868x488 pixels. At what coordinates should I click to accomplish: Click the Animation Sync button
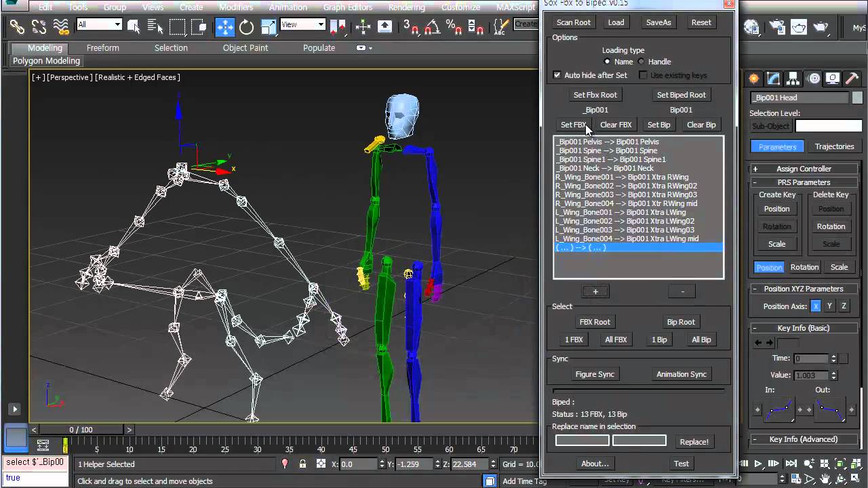pyautogui.click(x=682, y=374)
